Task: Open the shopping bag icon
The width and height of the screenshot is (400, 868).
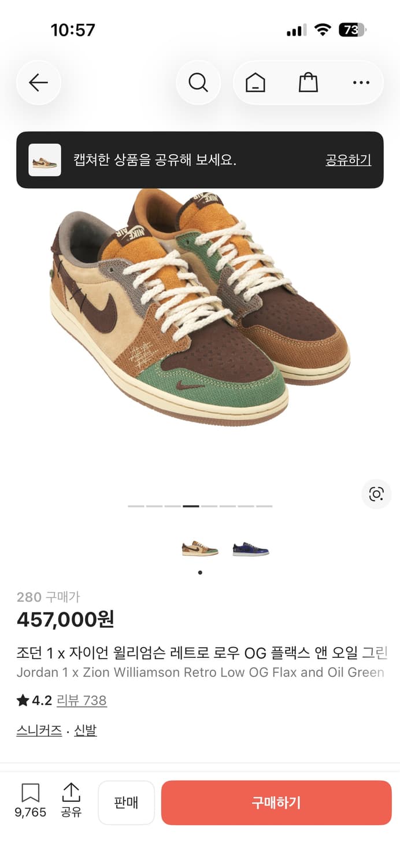Action: point(308,83)
